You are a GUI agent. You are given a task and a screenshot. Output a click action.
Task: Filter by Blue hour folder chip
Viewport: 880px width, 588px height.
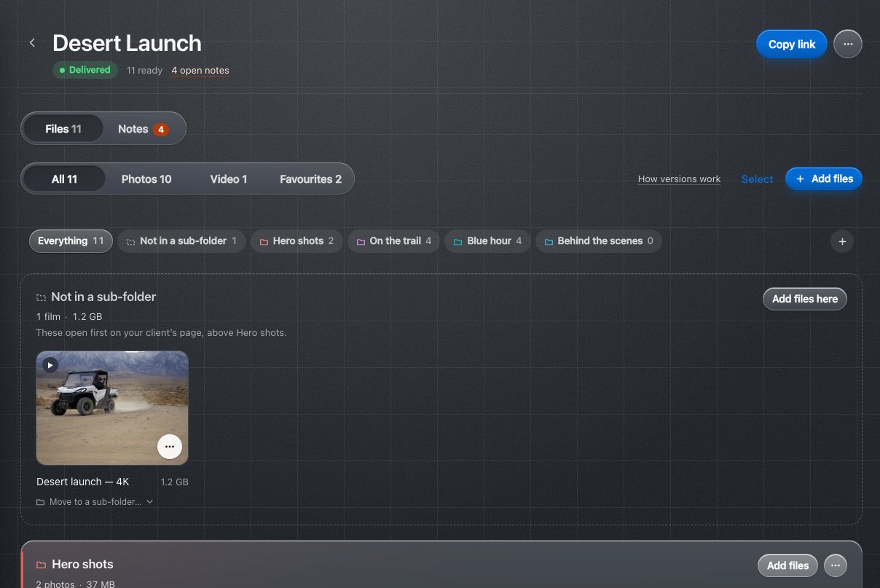pos(487,241)
